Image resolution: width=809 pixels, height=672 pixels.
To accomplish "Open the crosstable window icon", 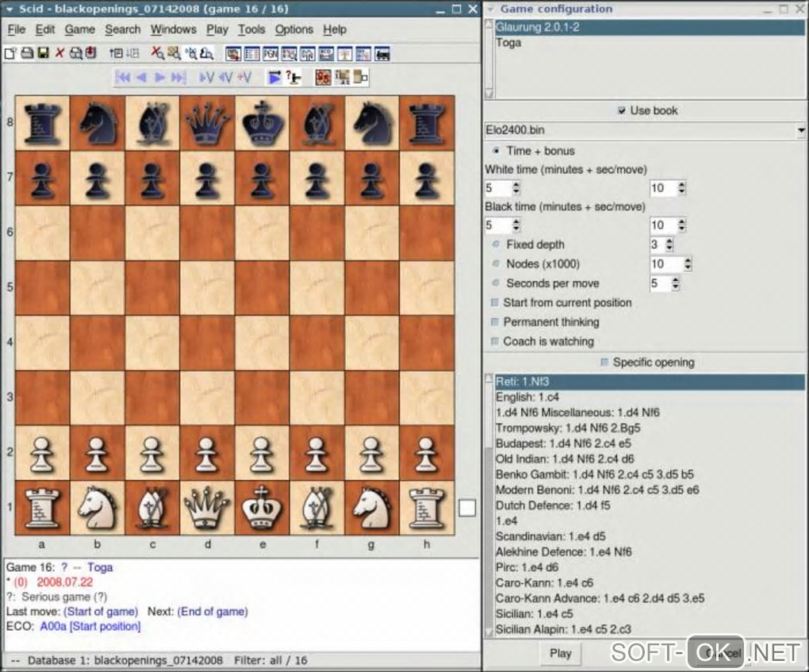I will 363,54.
